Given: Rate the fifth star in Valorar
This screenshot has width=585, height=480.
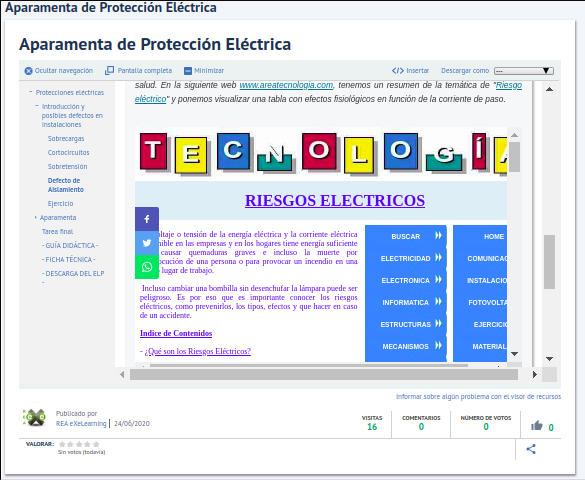Looking at the screenshot, I should click(x=96, y=444).
